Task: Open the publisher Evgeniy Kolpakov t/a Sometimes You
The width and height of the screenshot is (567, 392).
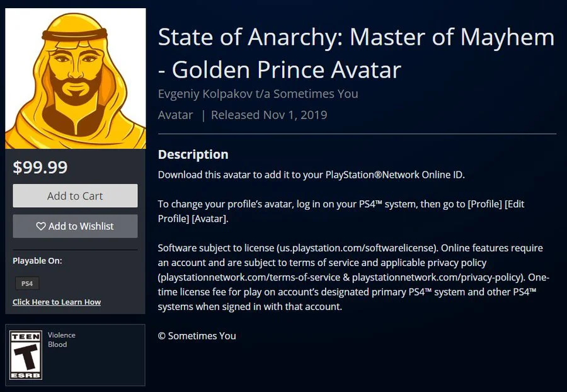Action: (x=258, y=94)
